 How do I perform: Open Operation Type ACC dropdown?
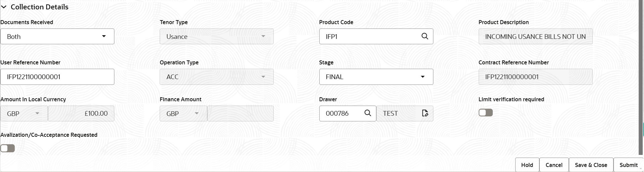[217, 77]
